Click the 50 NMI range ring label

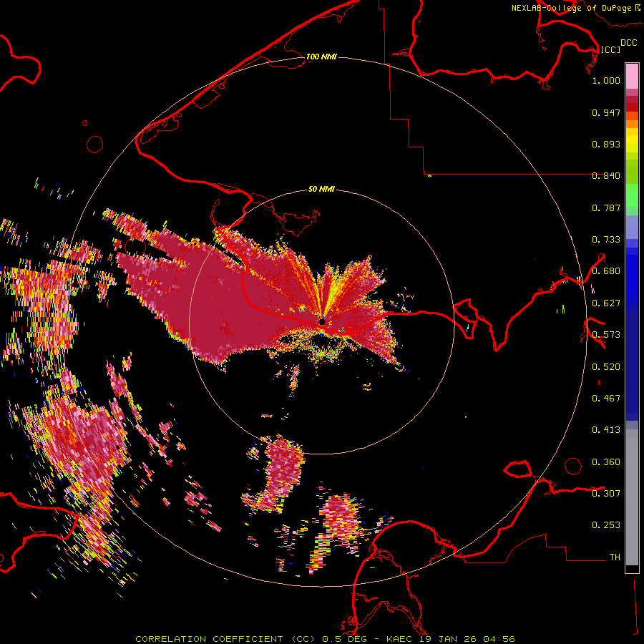321,189
